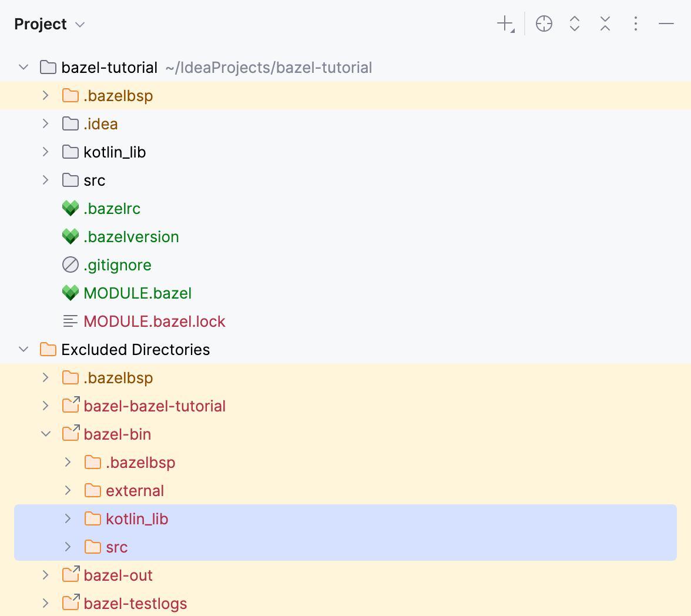Click the file icon beside MODULE.bazel.lock

pyautogui.click(x=70, y=321)
